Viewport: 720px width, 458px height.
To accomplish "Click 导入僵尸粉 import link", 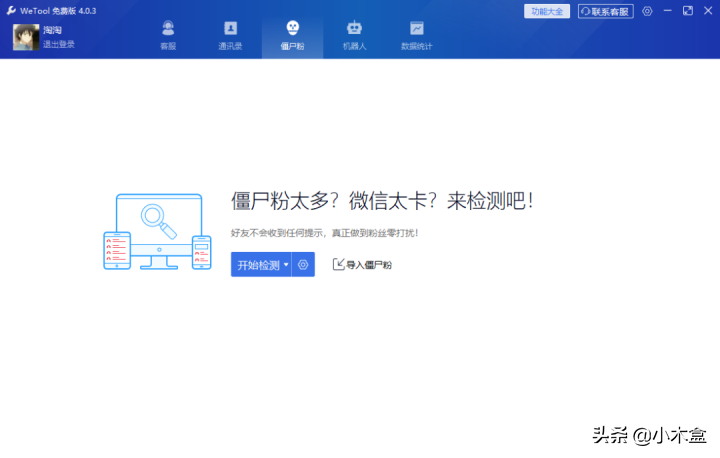I will coord(362,265).
